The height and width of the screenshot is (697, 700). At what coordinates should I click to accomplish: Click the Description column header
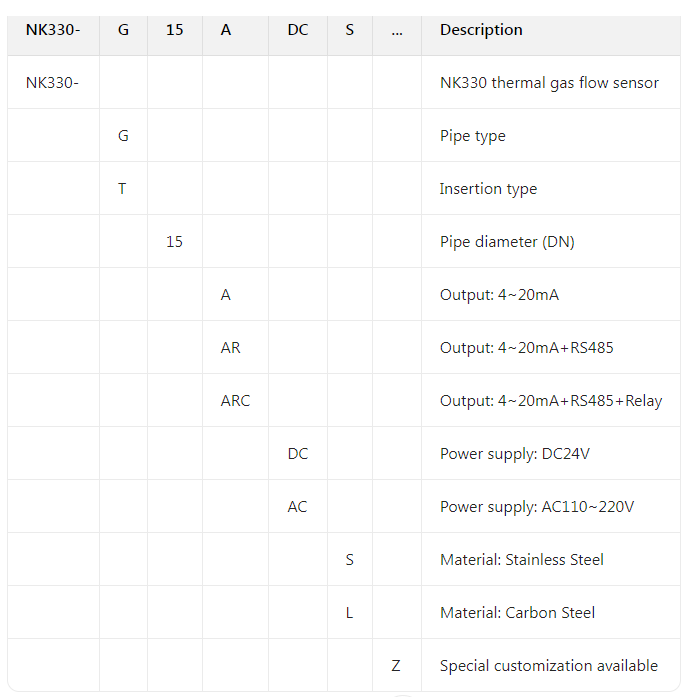tap(481, 30)
